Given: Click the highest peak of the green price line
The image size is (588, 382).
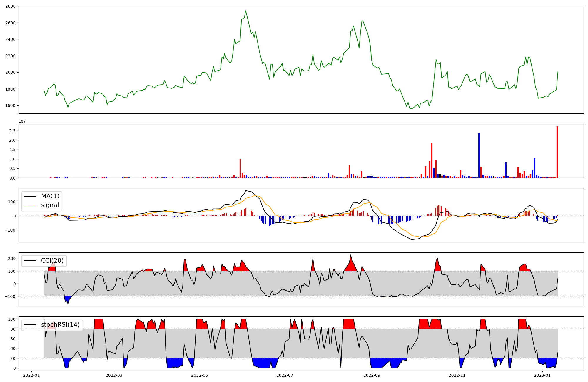Looking at the screenshot, I should click(x=246, y=11).
